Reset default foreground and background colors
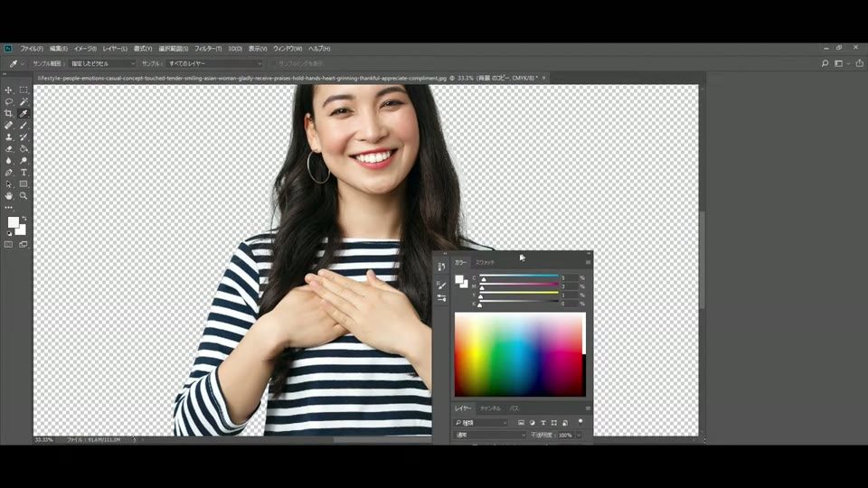 (x=9, y=233)
